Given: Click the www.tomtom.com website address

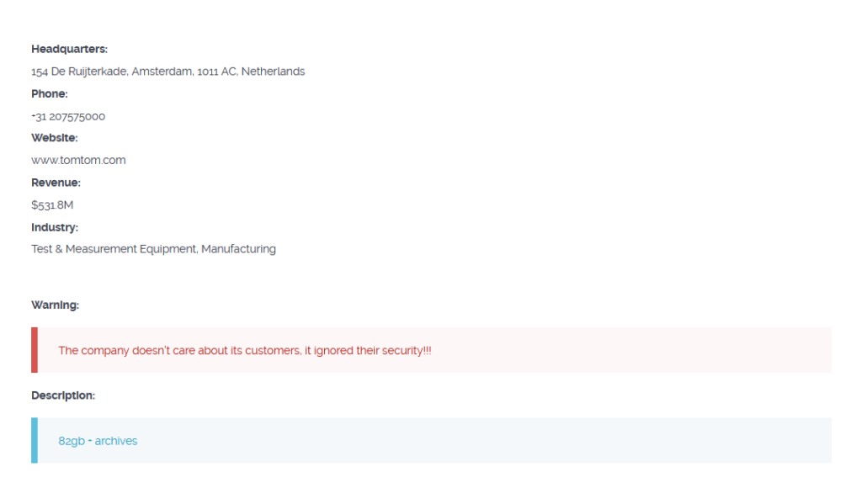Looking at the screenshot, I should [x=78, y=160].
